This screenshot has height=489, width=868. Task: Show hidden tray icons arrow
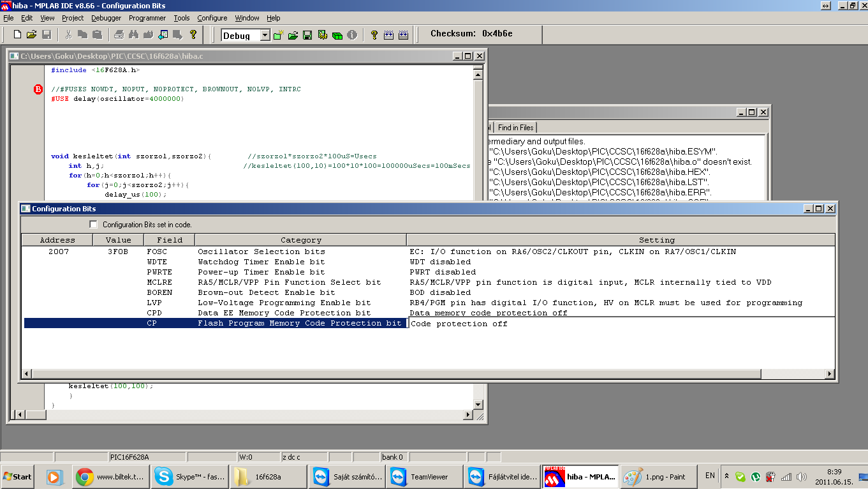click(726, 477)
